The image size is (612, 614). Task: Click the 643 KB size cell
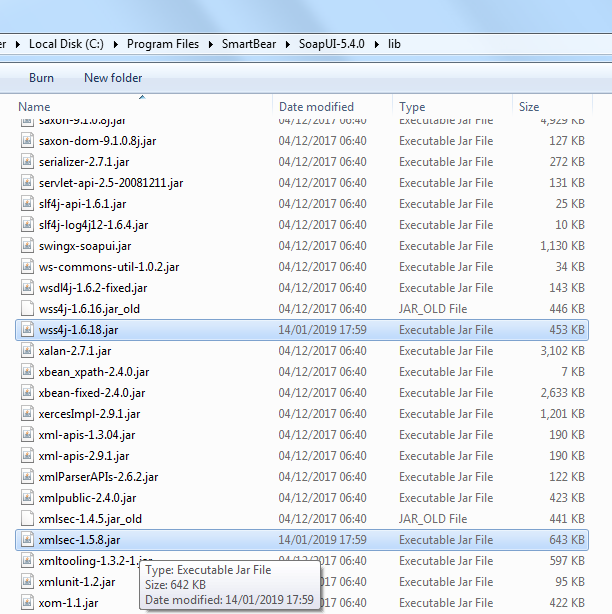coord(567,540)
